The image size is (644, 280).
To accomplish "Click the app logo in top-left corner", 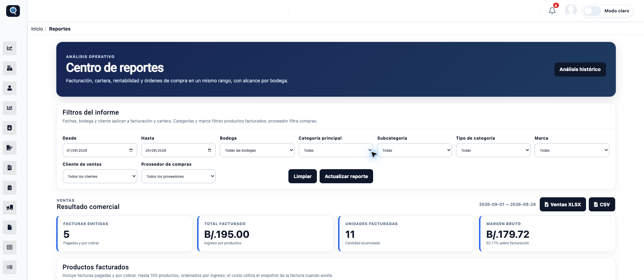I will [x=13, y=11].
